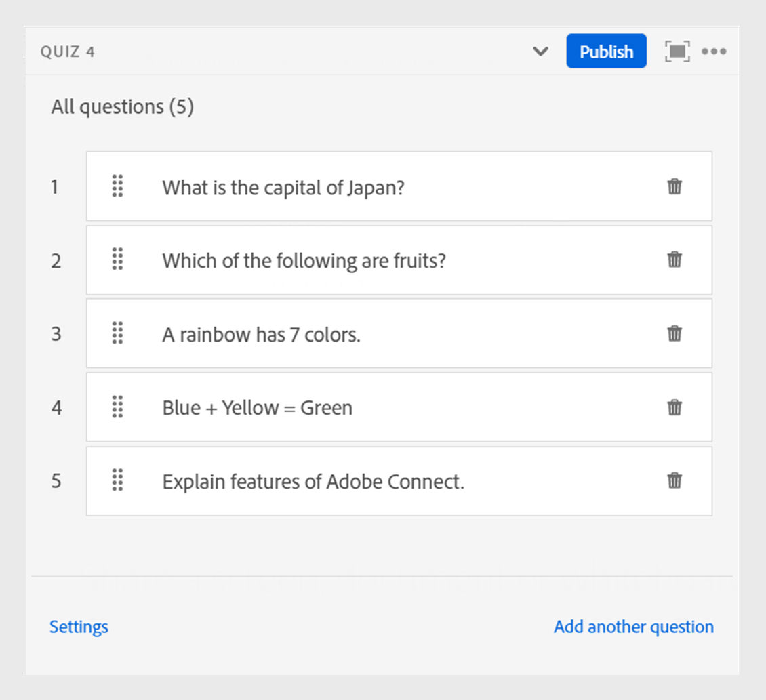Grab the drag handle of question 1
Screen dimensions: 766x700
(117, 186)
